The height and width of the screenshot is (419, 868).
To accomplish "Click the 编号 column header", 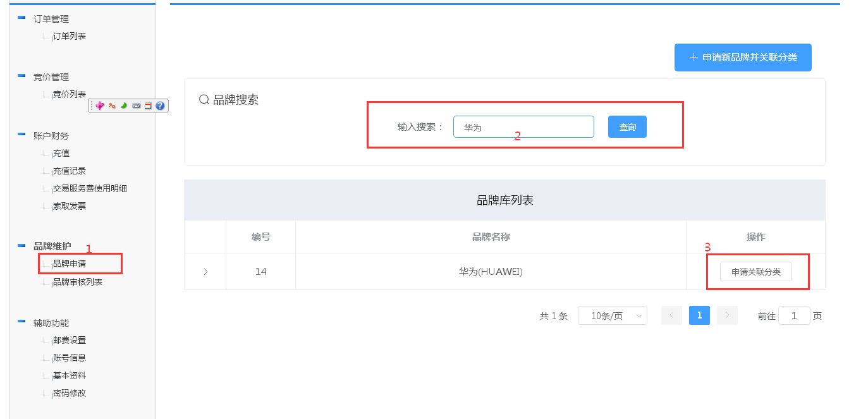I will pos(260,237).
